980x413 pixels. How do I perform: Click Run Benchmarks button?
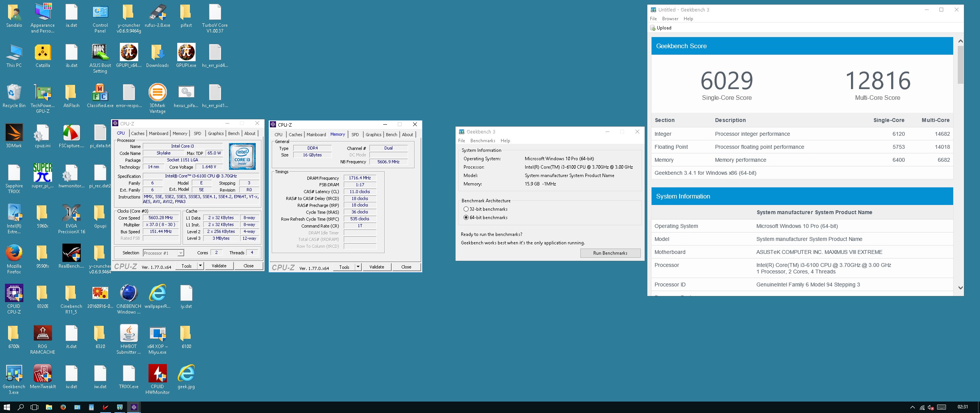click(x=610, y=253)
